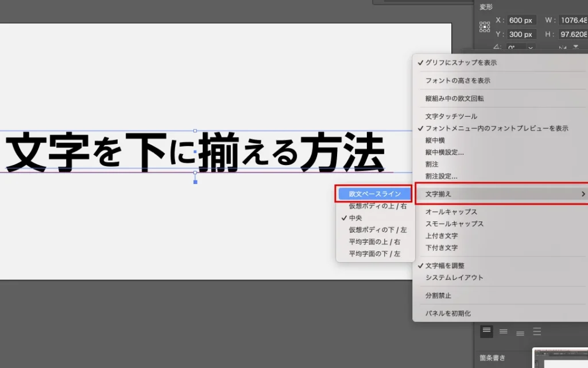Select 仮想ボディの下 / 左 alignment
Viewport: 588px width, 368px height.
click(377, 230)
